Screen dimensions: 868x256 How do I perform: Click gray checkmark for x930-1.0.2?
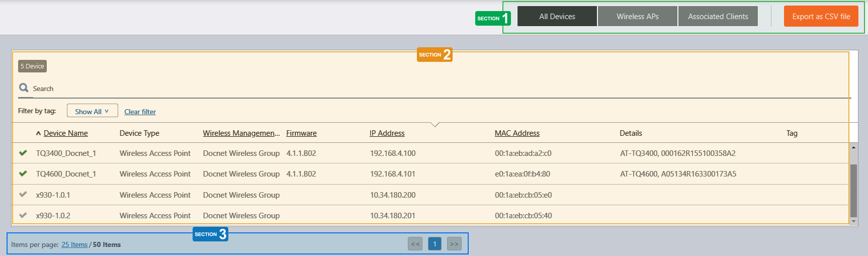click(23, 215)
